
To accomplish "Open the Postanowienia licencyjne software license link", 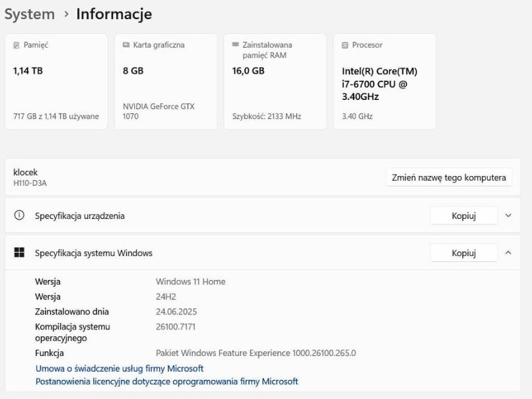I will point(167,382).
